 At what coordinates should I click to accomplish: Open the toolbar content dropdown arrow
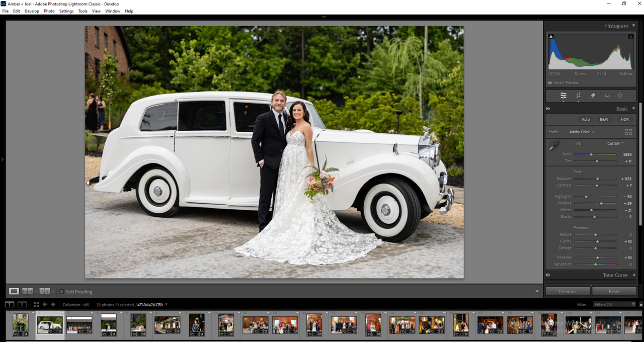click(x=537, y=292)
